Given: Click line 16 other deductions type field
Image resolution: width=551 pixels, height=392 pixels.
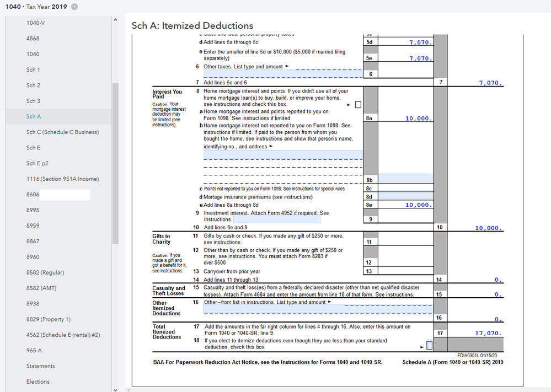Looking at the screenshot, I should pyautogui.click(x=283, y=309).
